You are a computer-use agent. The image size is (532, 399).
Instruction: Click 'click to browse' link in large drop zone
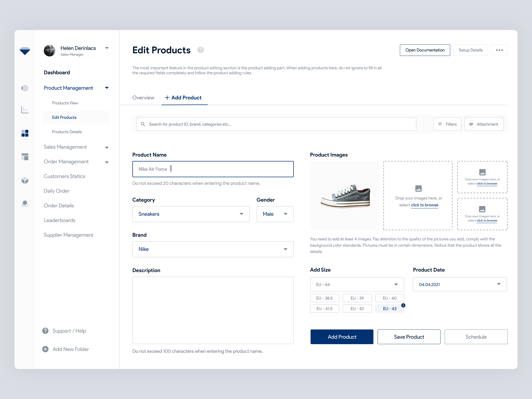(424, 205)
